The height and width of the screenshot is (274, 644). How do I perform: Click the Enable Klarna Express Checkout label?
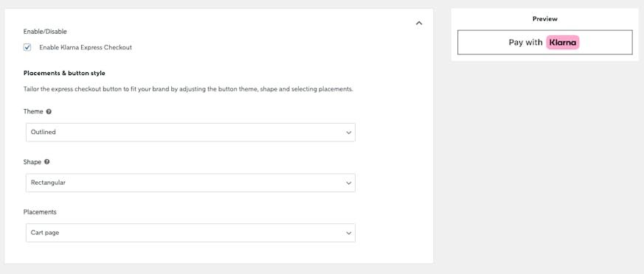(86, 48)
